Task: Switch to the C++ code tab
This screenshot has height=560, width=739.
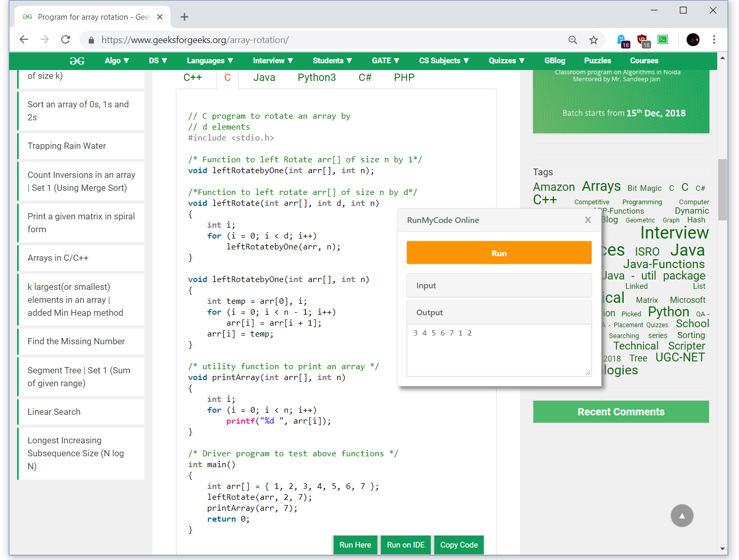Action: pyautogui.click(x=193, y=78)
